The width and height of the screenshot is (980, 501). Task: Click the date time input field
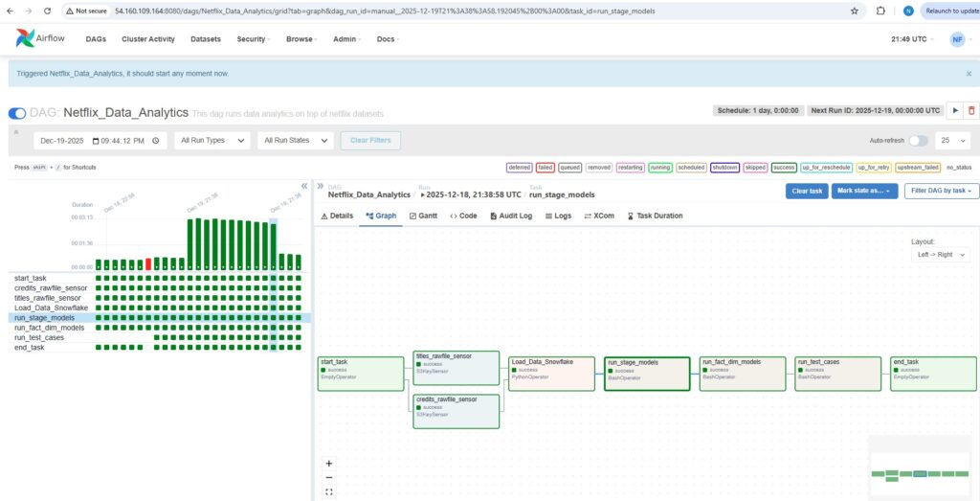[x=100, y=141]
